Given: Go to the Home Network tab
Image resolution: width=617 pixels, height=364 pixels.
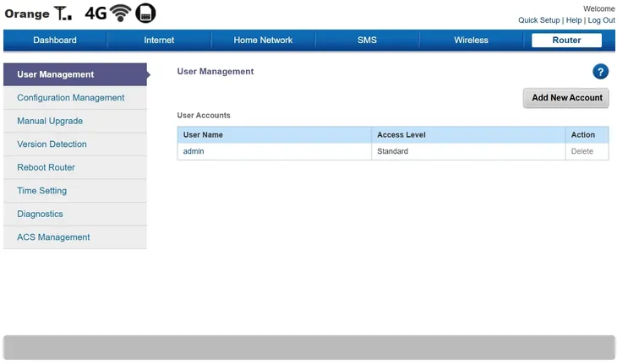Looking at the screenshot, I should 263,41.
